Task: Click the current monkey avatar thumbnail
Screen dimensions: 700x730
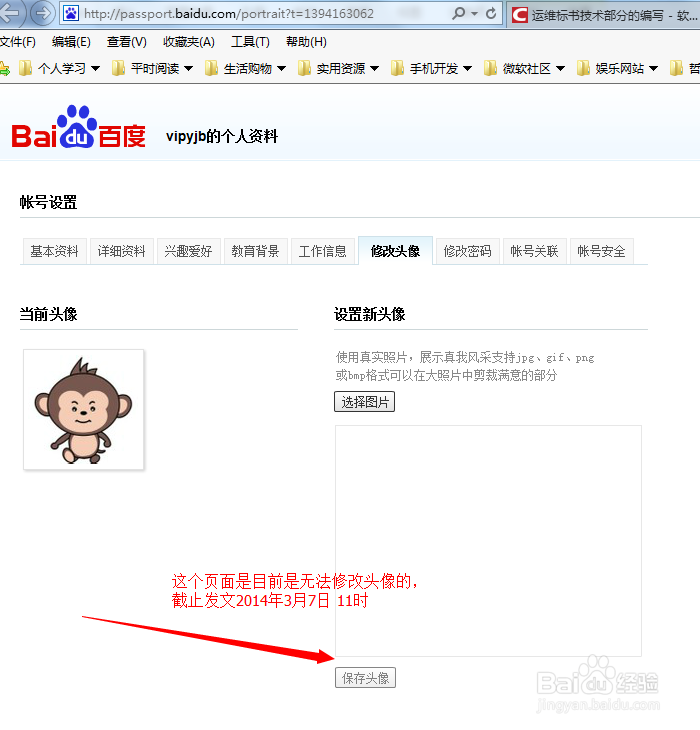Action: tap(84, 410)
